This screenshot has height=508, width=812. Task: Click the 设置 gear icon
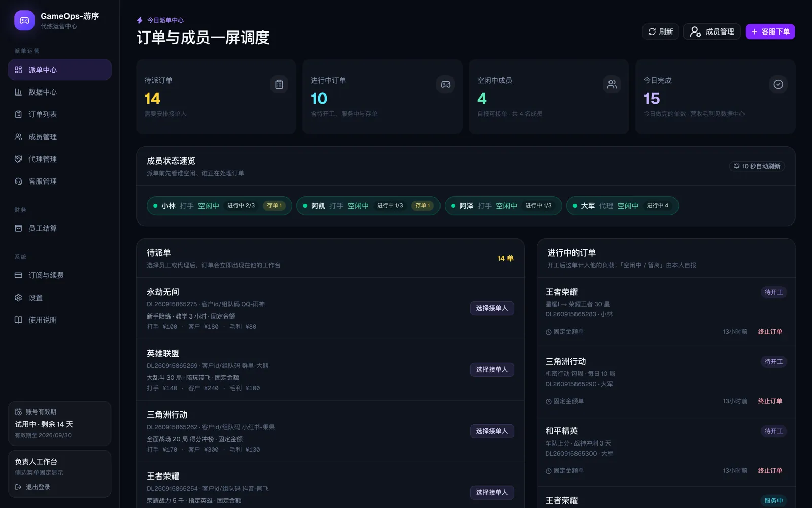pos(18,298)
